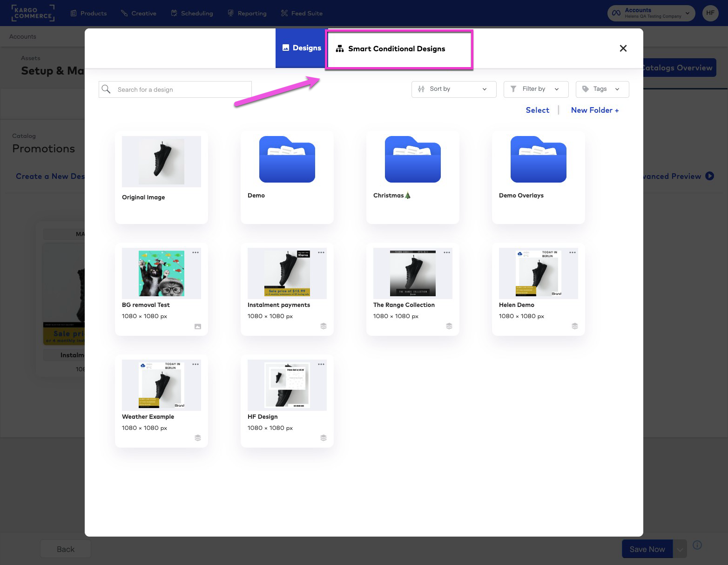Click the Search for a design field

coord(182,89)
